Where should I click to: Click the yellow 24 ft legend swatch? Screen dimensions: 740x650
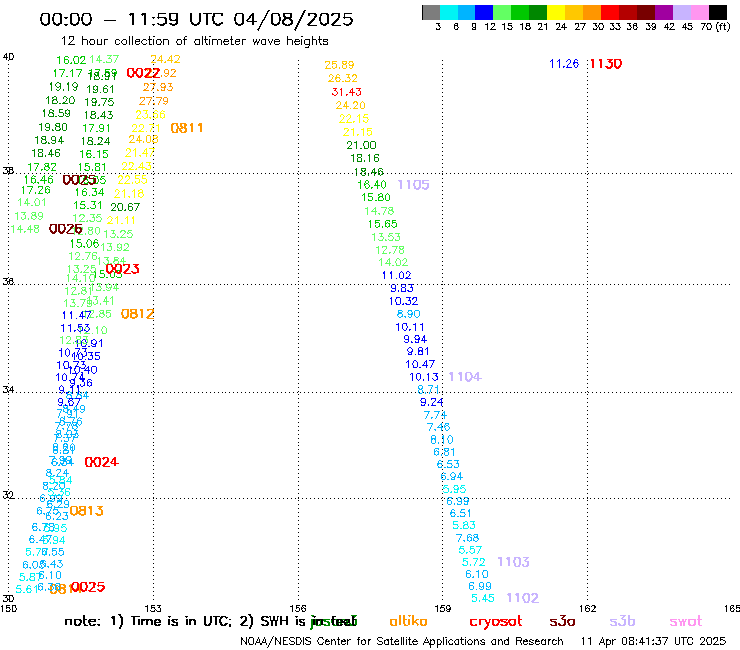(x=556, y=12)
